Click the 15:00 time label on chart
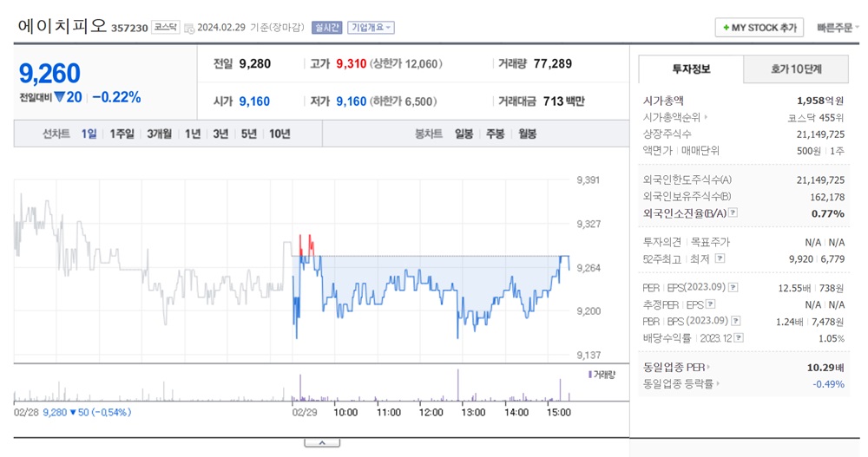 558,412
